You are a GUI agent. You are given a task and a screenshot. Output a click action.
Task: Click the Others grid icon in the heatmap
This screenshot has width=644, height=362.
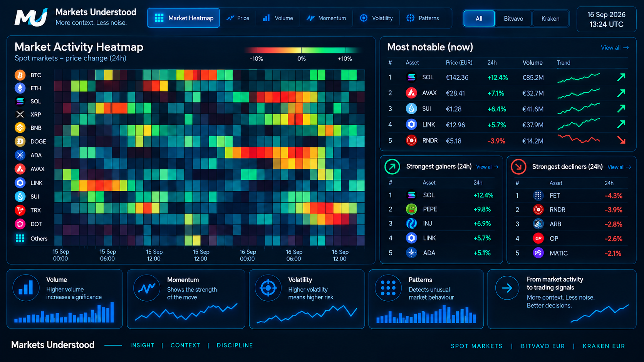[20, 239]
